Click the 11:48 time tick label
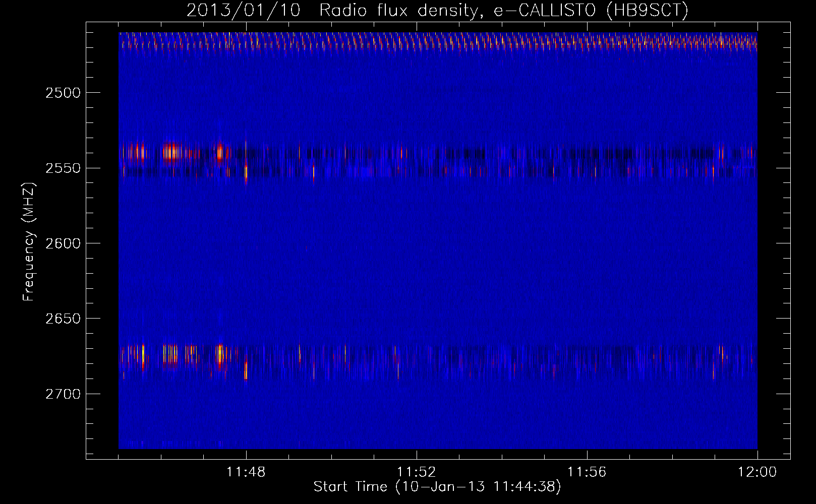The height and width of the screenshot is (504, 816). (246, 472)
